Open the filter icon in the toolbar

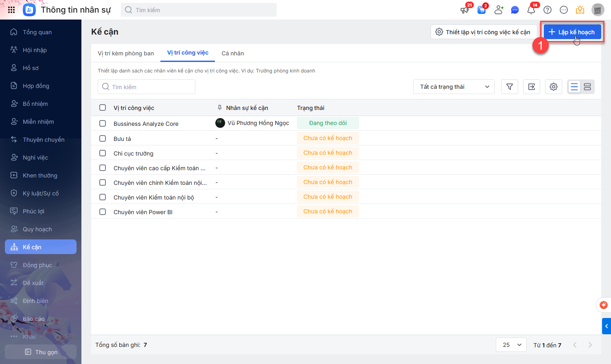[509, 87]
